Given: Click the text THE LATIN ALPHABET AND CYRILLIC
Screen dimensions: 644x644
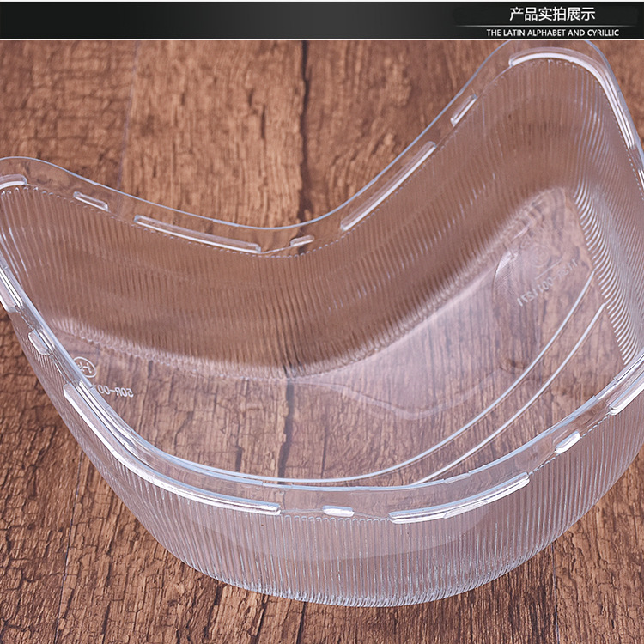Looking at the screenshot, I should [x=552, y=33].
